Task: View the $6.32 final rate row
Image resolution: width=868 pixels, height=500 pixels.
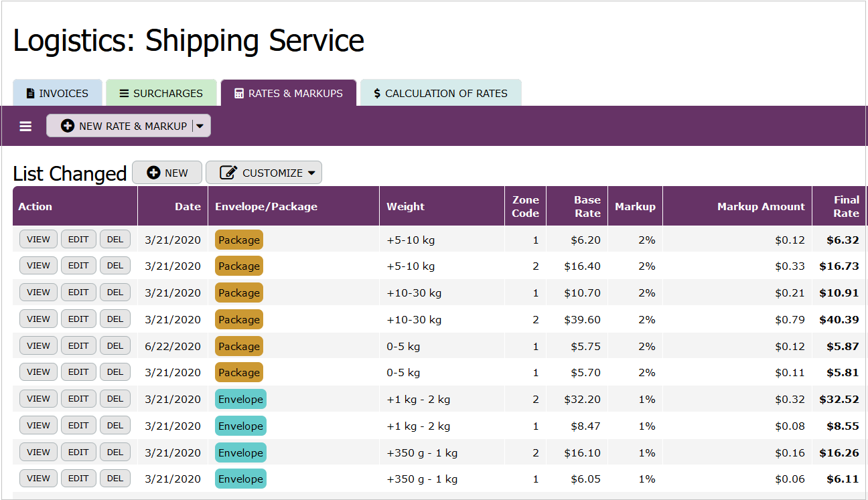Action: coord(38,240)
